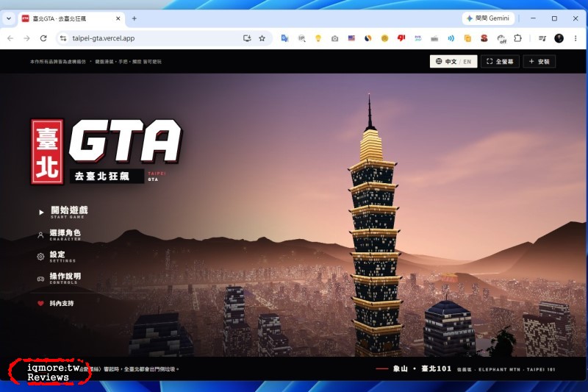The width and height of the screenshot is (588, 392).
Task: Open 操作說明 controls instructions
Action: coord(65,278)
